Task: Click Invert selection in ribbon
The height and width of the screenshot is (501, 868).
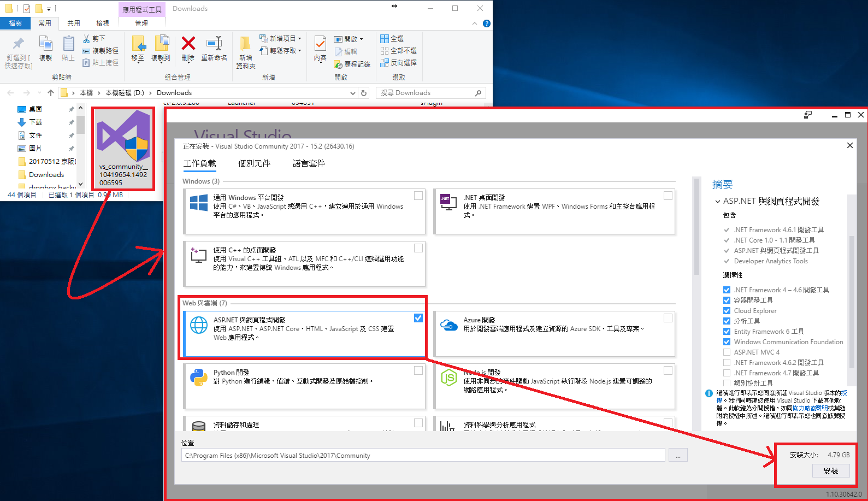Action: point(399,63)
